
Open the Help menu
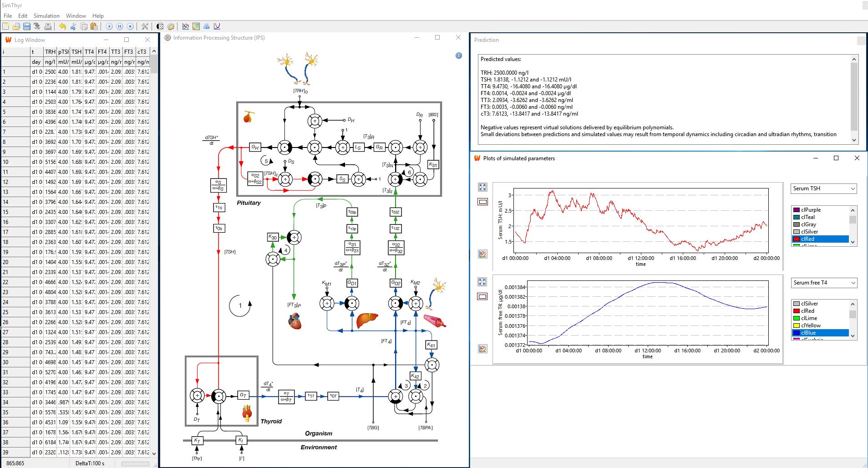point(98,15)
